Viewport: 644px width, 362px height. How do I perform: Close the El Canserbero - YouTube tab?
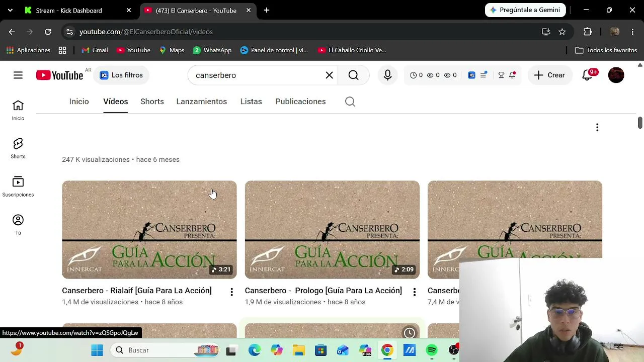click(249, 10)
